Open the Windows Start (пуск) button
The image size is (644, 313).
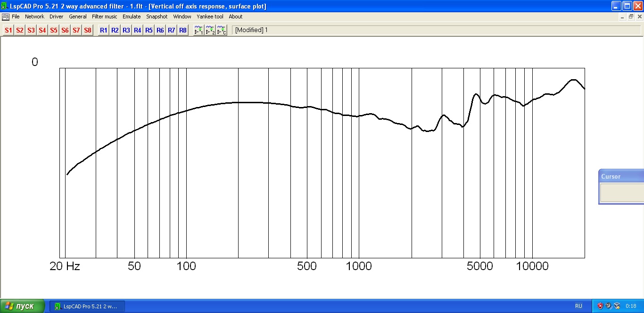pos(22,306)
